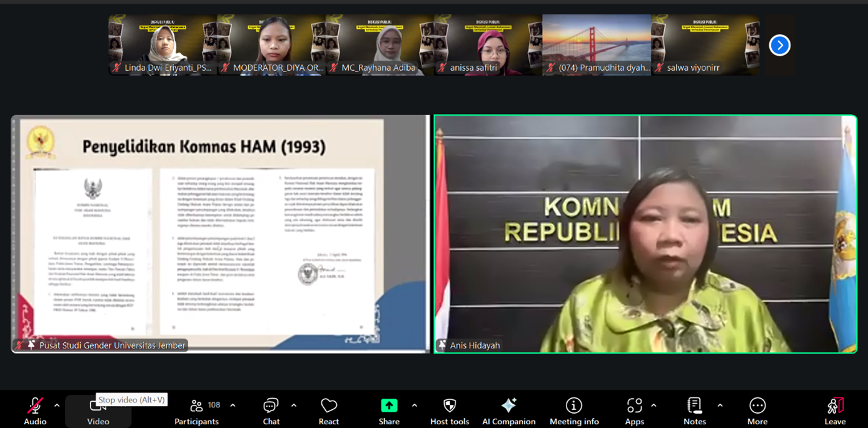This screenshot has height=428, width=868.
Task: Leave the meeting
Action: [x=835, y=410]
